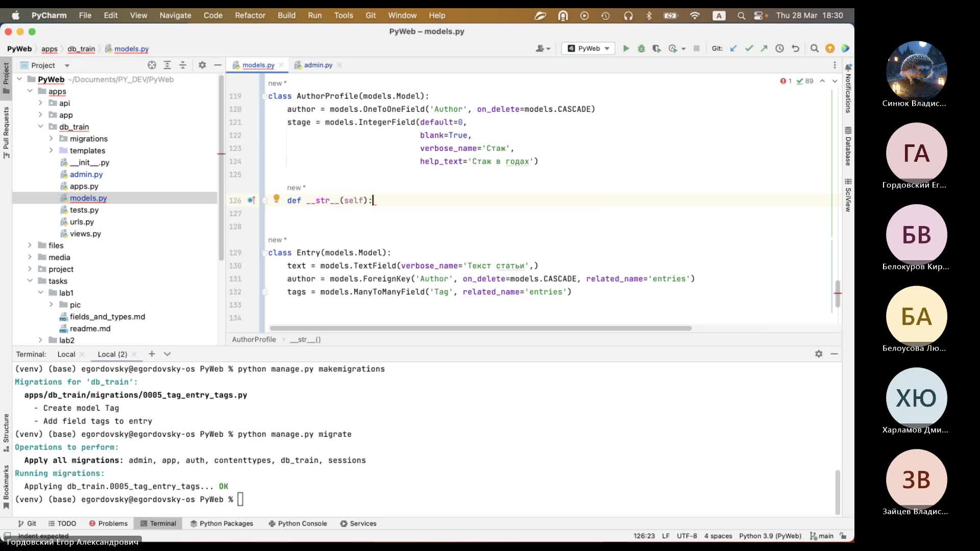
Task: Open terminal sessions chevron dropdown
Action: 167,354
